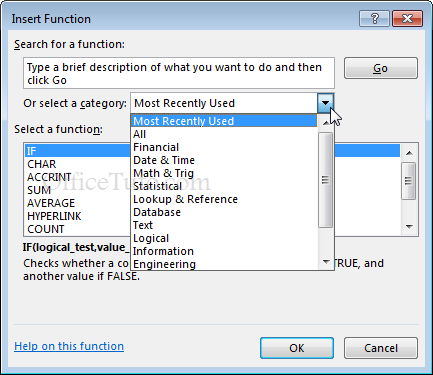Screen dimensions: 433x375
Task: Click the Cancel button
Action: 381,348
